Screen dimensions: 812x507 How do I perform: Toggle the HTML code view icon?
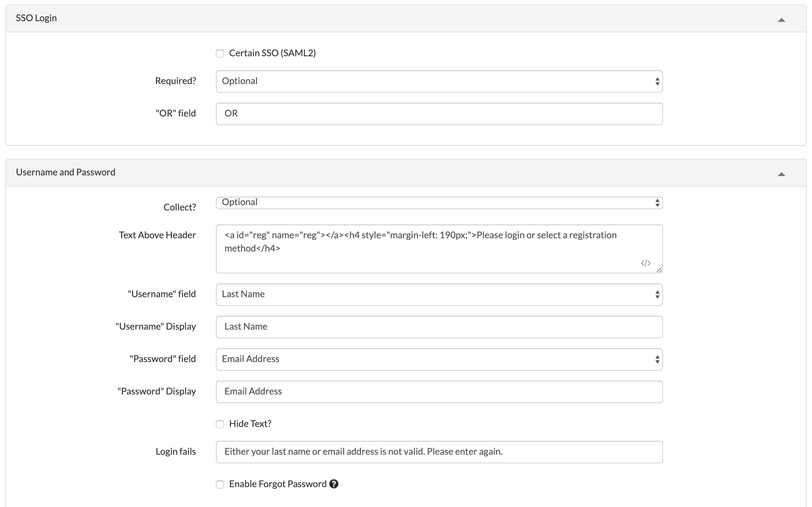(x=645, y=263)
